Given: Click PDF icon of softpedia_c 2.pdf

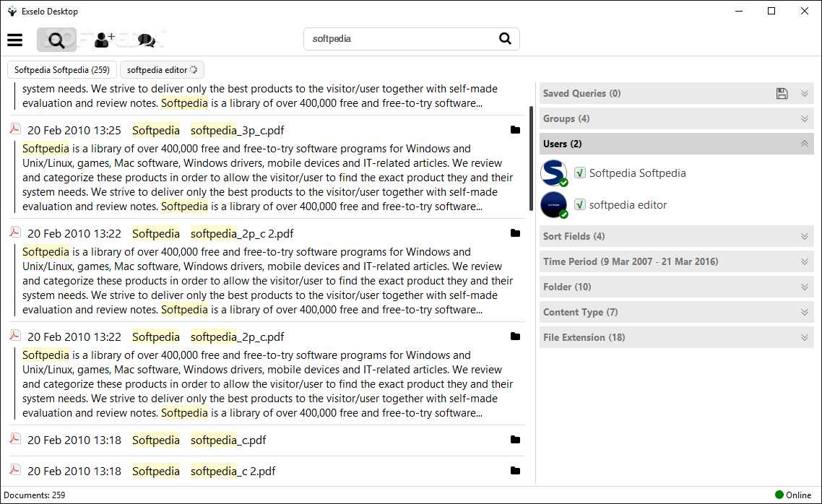Looking at the screenshot, I should point(15,469).
